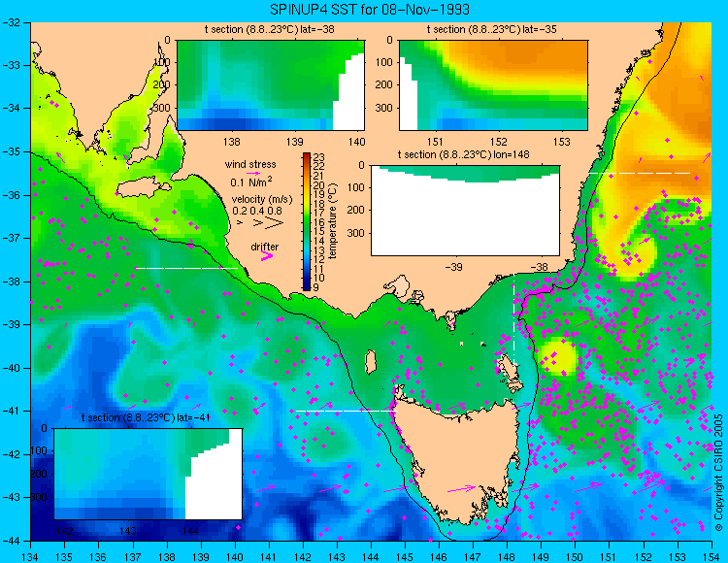Click the yellow warm eddy east of Flinders Island
Image resolution: width=728 pixels, height=563 pixels.
[559, 356]
